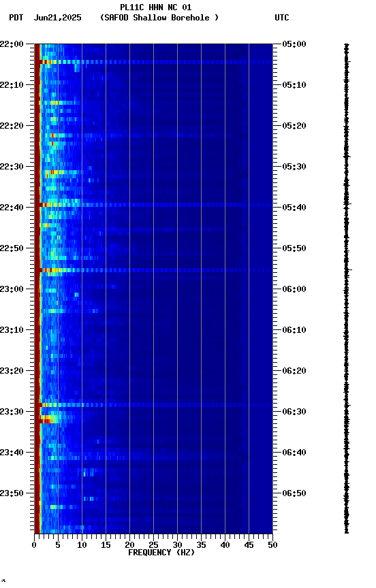
Task: Click the 23:50 PDT time label
Action: [12, 493]
